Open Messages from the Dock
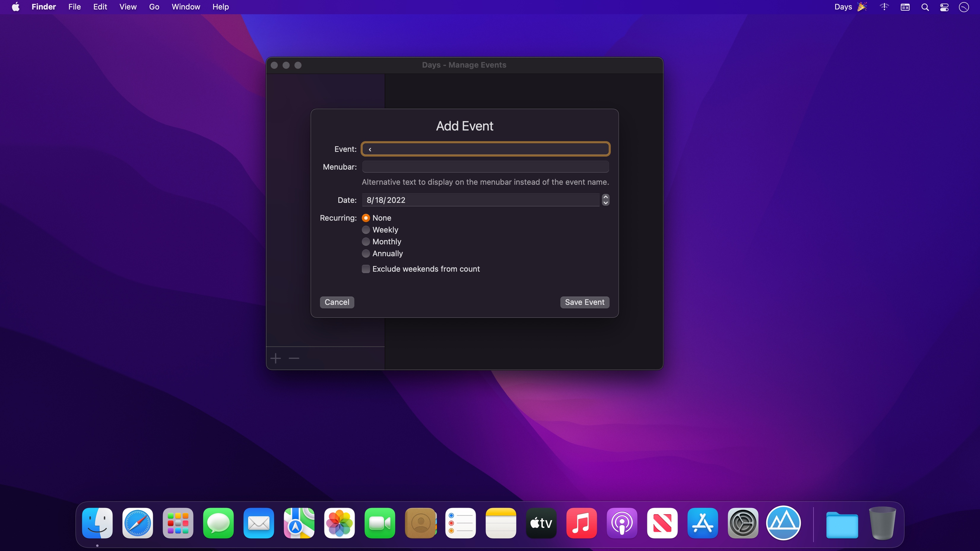The width and height of the screenshot is (980, 551). (218, 523)
